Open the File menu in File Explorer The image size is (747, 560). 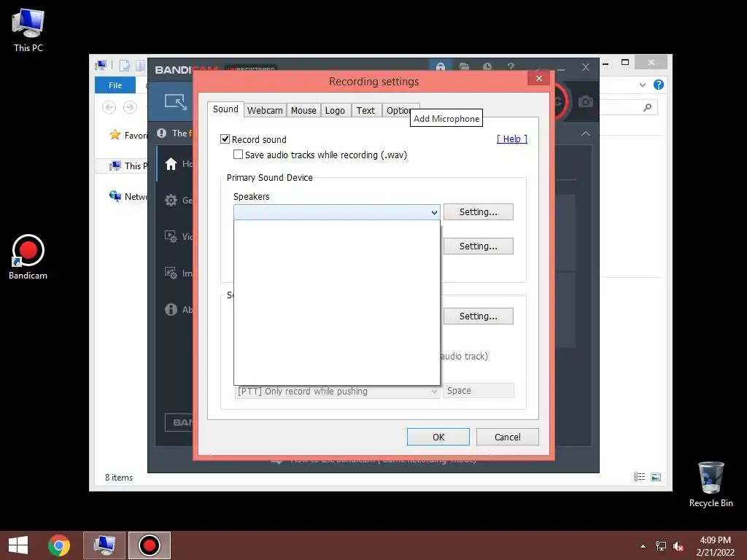tap(115, 85)
